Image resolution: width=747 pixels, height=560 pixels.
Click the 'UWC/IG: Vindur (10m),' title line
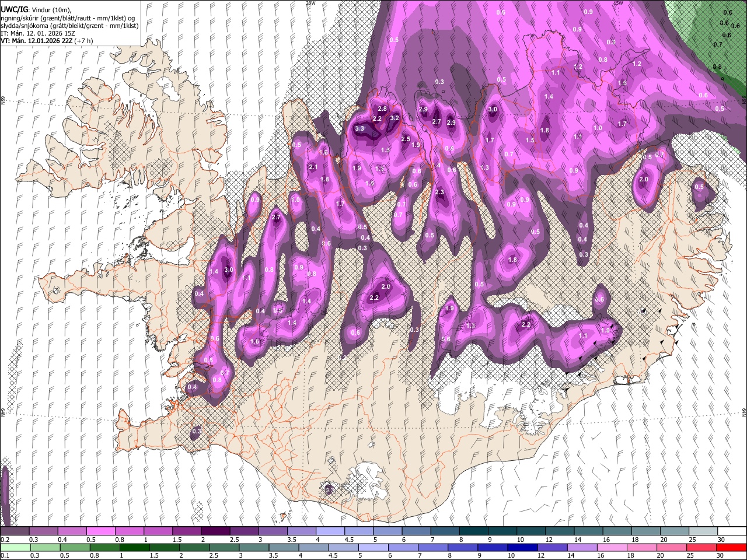click(x=35, y=10)
